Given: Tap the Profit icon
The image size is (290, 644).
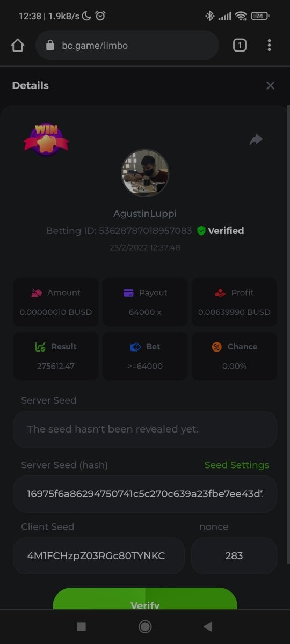Looking at the screenshot, I should click(220, 292).
